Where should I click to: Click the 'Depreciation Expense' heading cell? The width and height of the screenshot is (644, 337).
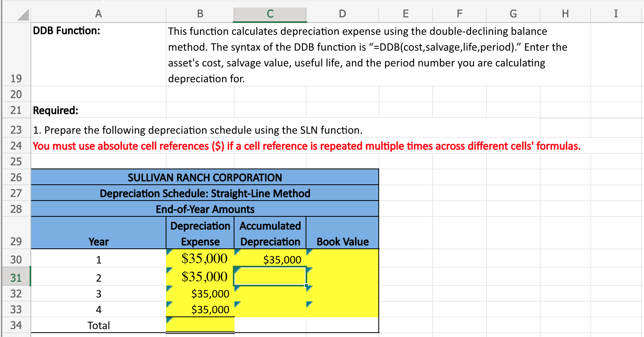click(x=200, y=233)
